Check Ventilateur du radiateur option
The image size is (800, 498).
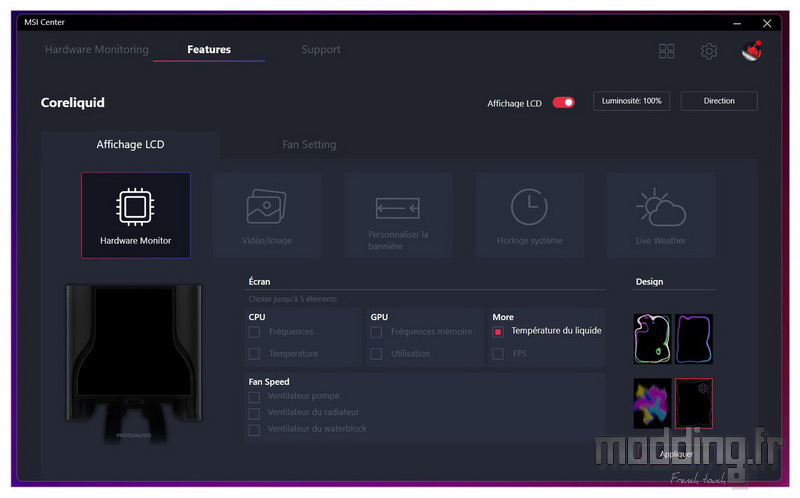(254, 413)
